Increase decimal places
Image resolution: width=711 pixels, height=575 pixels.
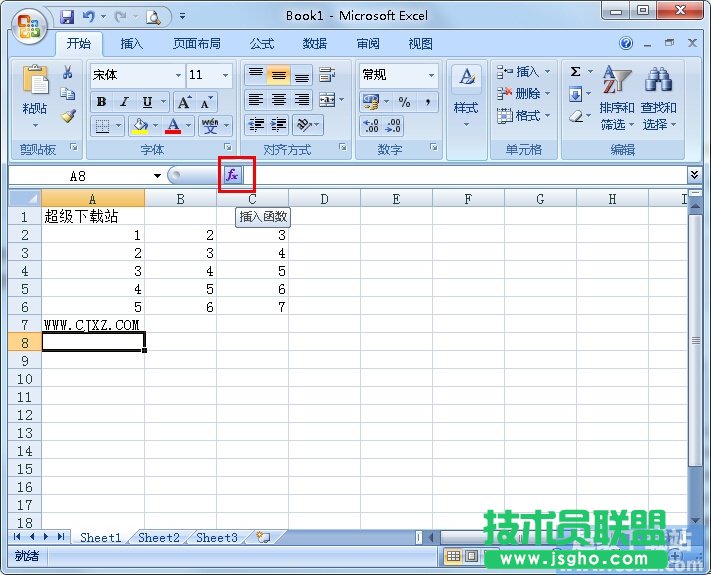[x=371, y=126]
